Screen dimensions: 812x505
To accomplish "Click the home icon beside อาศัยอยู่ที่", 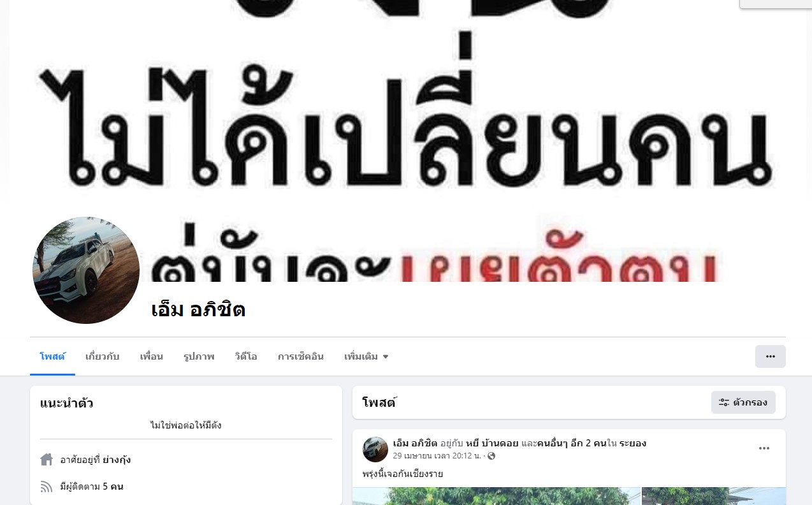I will coord(47,460).
